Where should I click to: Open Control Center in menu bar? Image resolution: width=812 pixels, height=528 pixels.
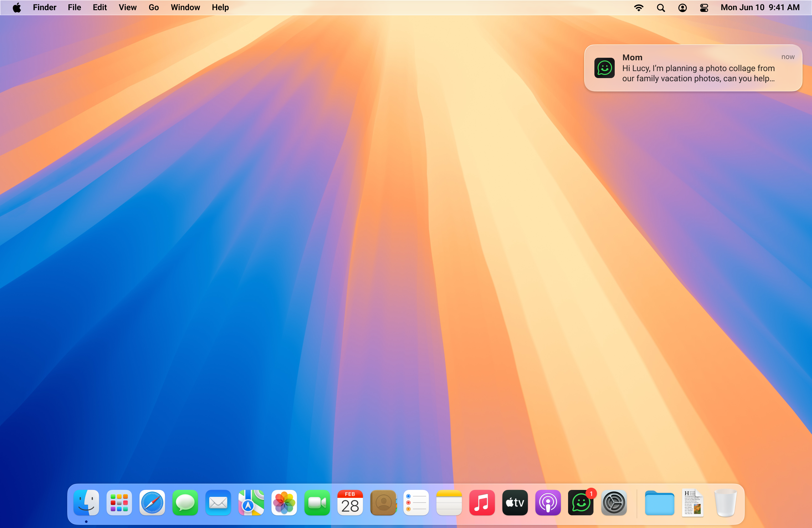704,8
